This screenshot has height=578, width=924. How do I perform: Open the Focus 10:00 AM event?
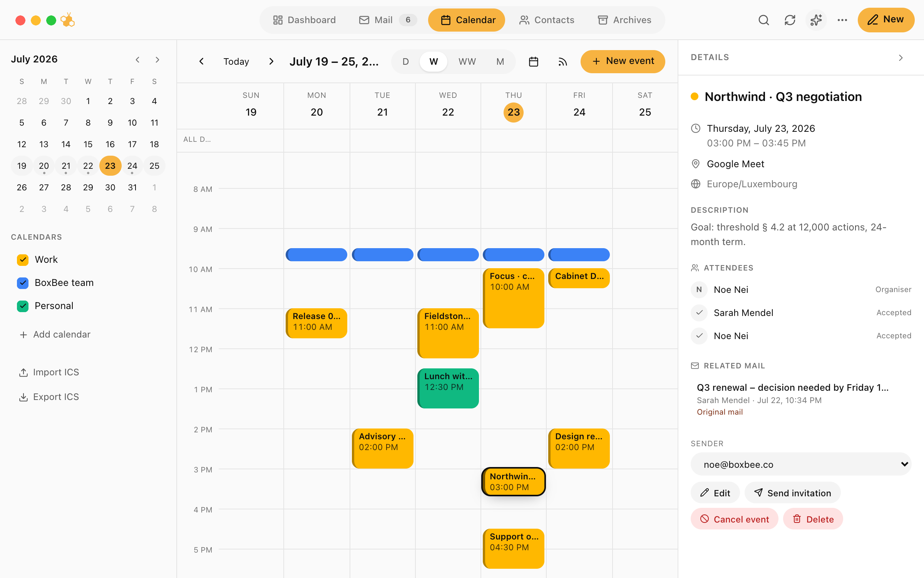click(514, 298)
